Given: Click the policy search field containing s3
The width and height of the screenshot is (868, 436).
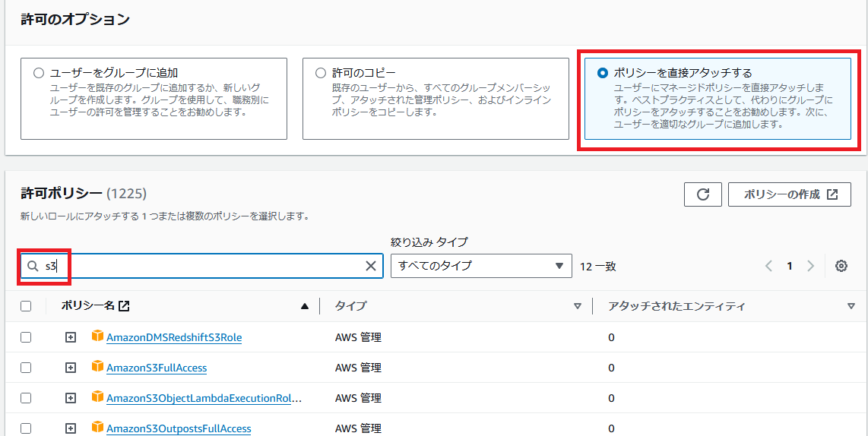Looking at the screenshot, I should coord(201,266).
